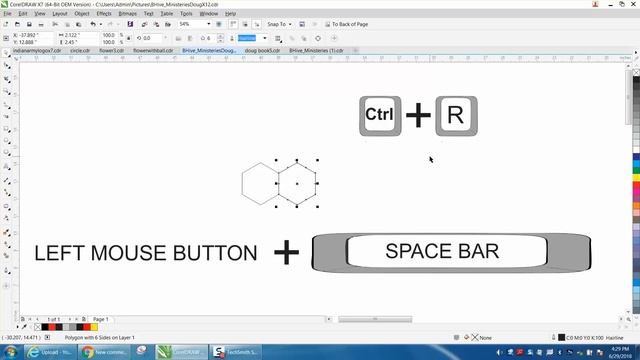
Task: Click the rotation angle field
Action: [x=153, y=38]
